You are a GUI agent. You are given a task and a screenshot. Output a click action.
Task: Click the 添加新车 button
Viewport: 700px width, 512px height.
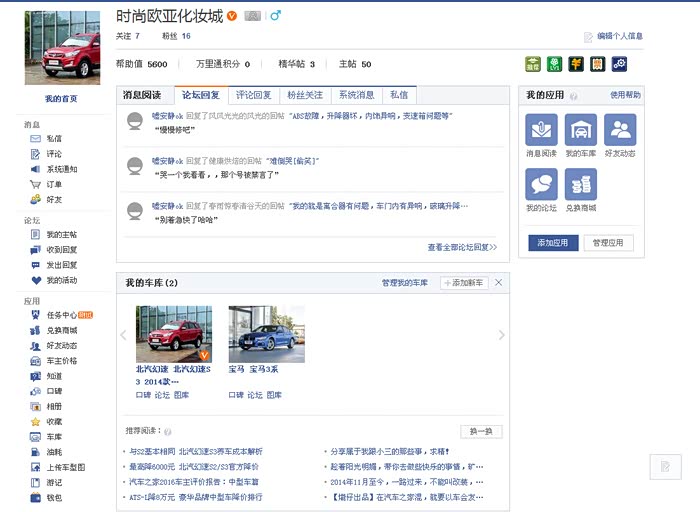click(x=464, y=283)
